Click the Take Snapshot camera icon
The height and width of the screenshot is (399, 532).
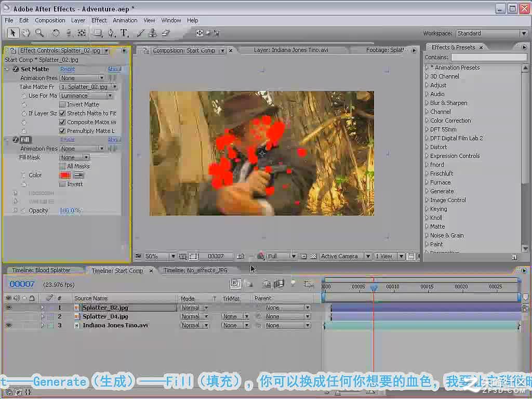coord(241,256)
